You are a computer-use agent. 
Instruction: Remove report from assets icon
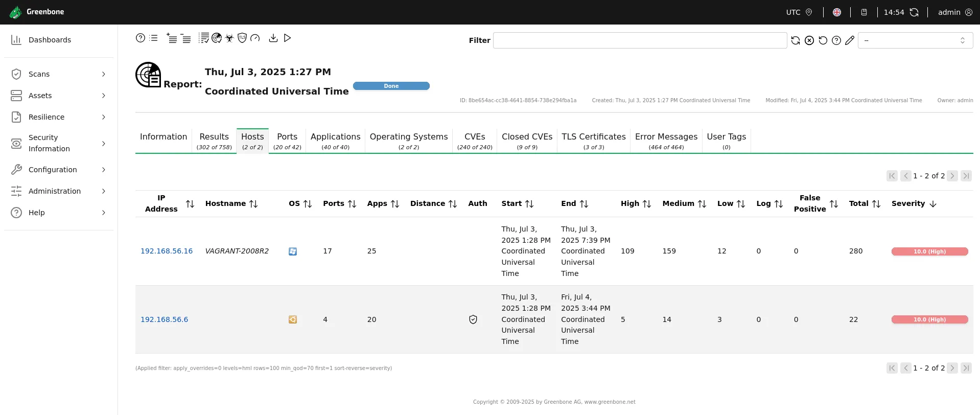coord(186,38)
